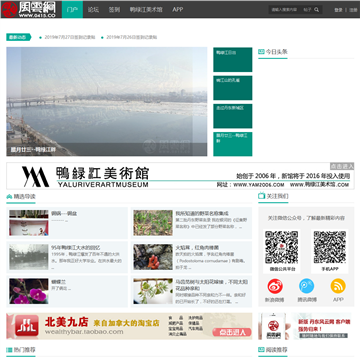Click the 微信公共平台 QR code

[x=282, y=247]
